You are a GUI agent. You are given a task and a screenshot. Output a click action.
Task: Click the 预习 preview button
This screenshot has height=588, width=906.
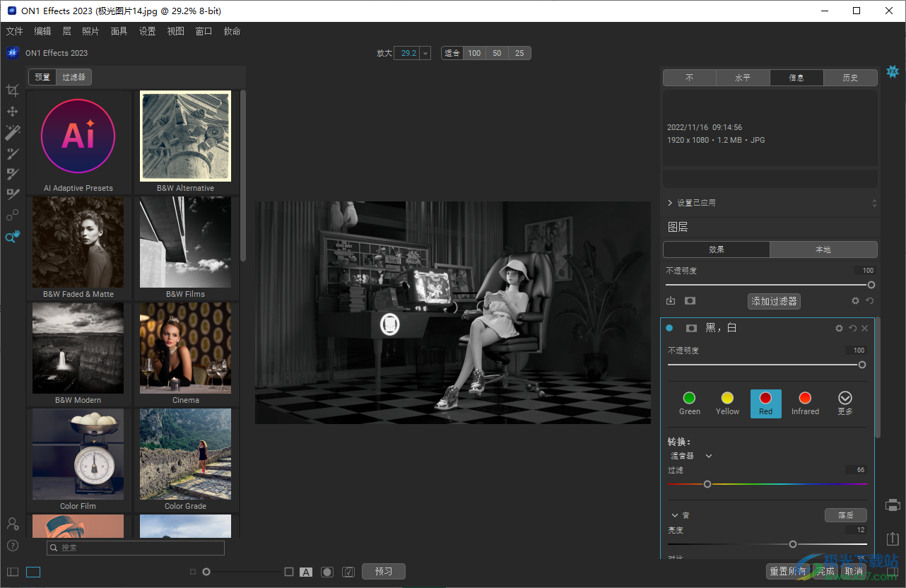pos(384,572)
